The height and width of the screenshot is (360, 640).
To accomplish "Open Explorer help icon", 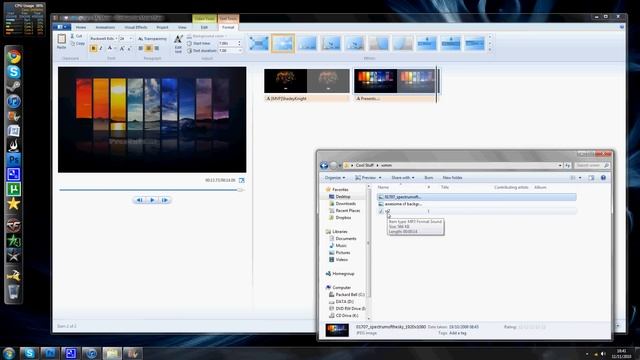I will [603, 178].
